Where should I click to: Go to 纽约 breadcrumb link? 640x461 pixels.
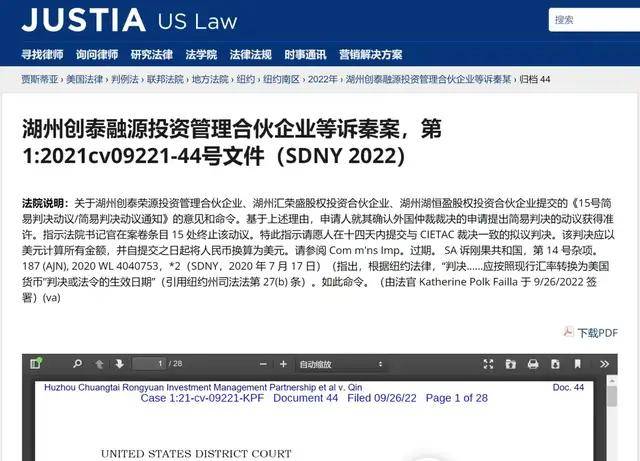(246, 79)
